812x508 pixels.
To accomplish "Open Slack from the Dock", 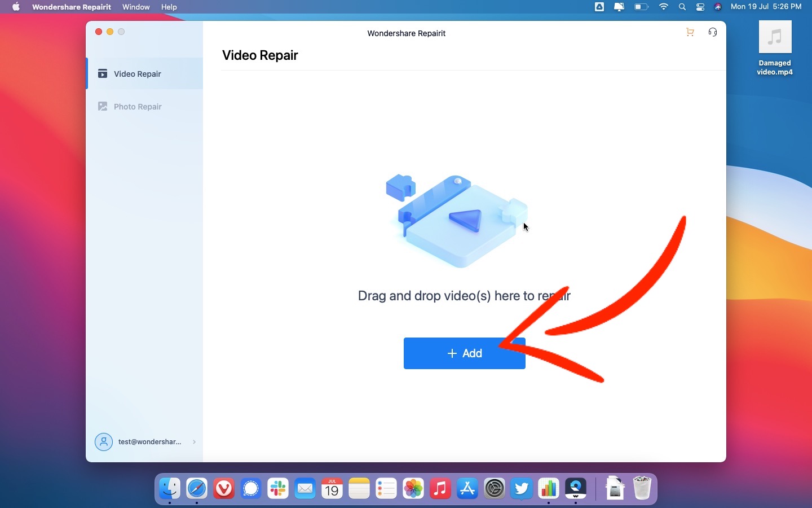I will (278, 488).
